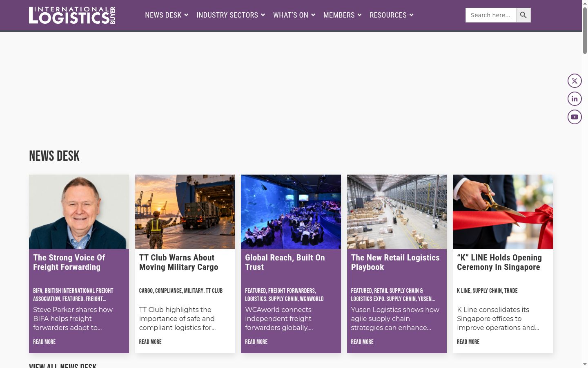The width and height of the screenshot is (588, 368).
Task: Expand the Industry Sectors menu chevron
Action: 263,15
